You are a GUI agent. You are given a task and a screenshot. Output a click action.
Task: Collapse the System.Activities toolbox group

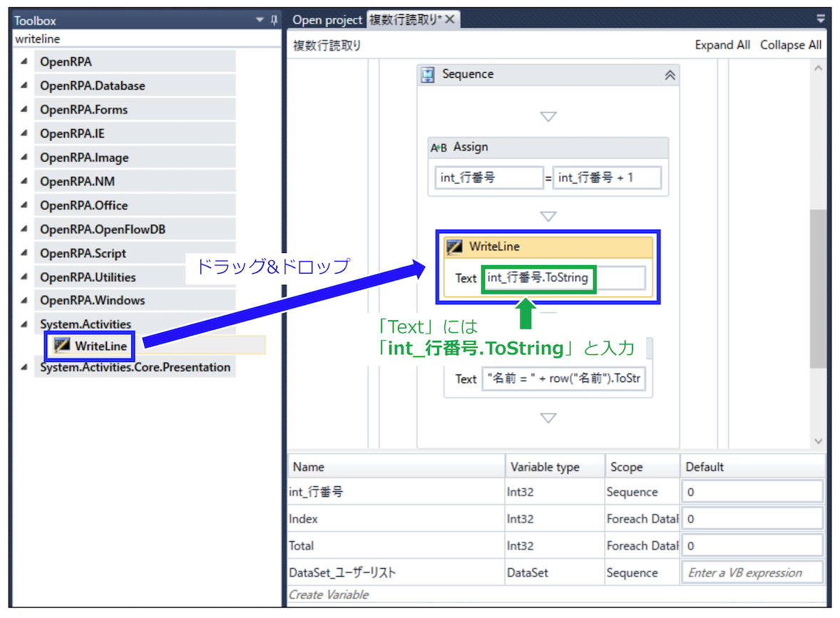click(x=24, y=324)
